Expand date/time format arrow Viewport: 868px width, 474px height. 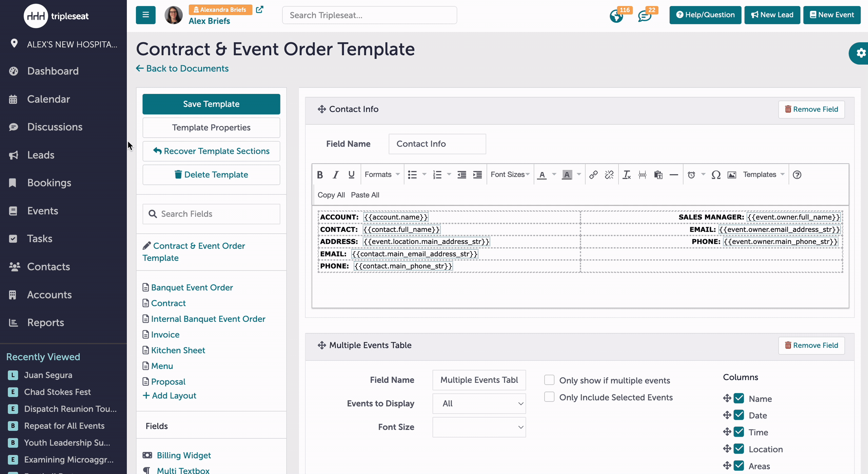703,175
